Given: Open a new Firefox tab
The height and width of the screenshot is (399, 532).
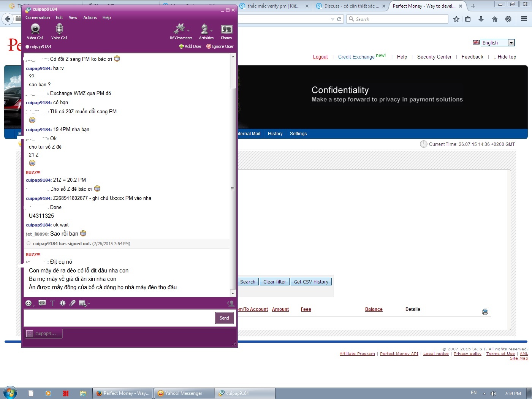Looking at the screenshot, I should click(x=473, y=6).
